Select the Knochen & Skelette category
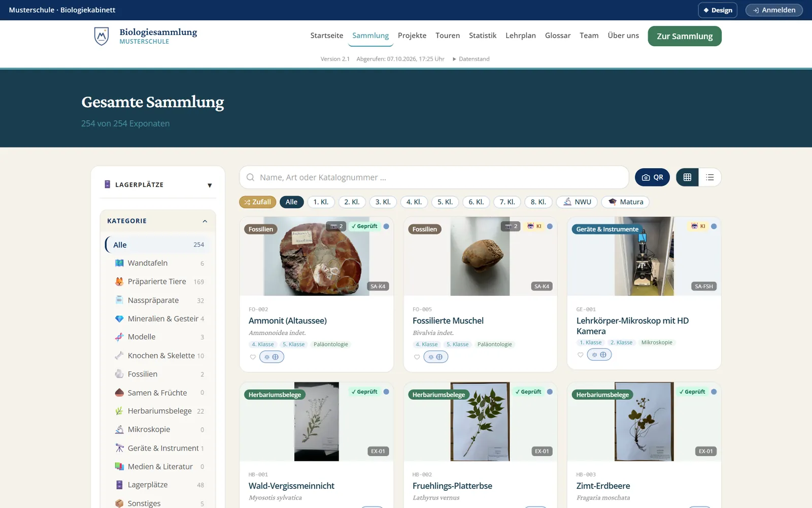This screenshot has width=812, height=508. pyautogui.click(x=158, y=356)
